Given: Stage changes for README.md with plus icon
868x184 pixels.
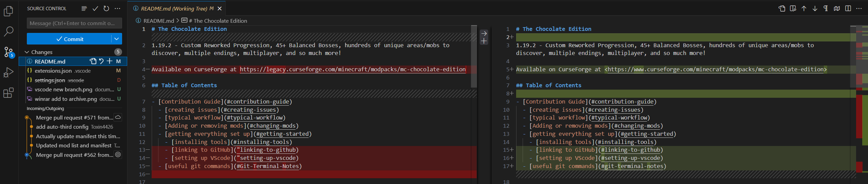Looking at the screenshot, I should point(109,61).
